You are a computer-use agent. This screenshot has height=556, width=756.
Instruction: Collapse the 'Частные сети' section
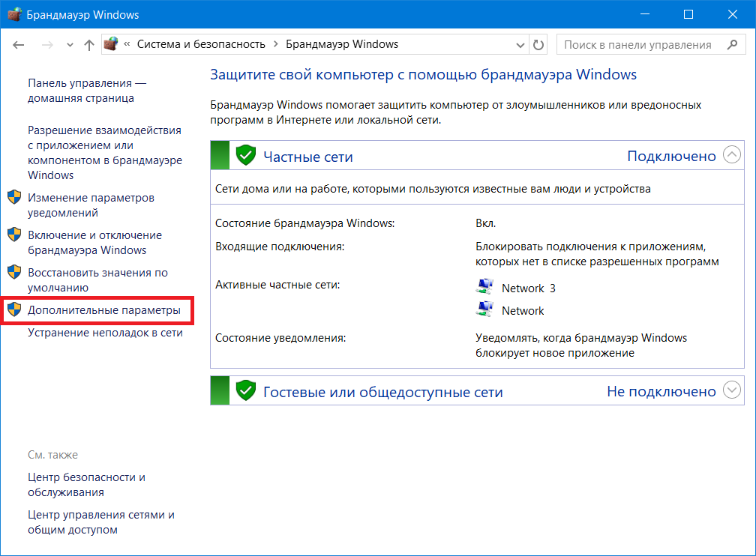click(732, 154)
